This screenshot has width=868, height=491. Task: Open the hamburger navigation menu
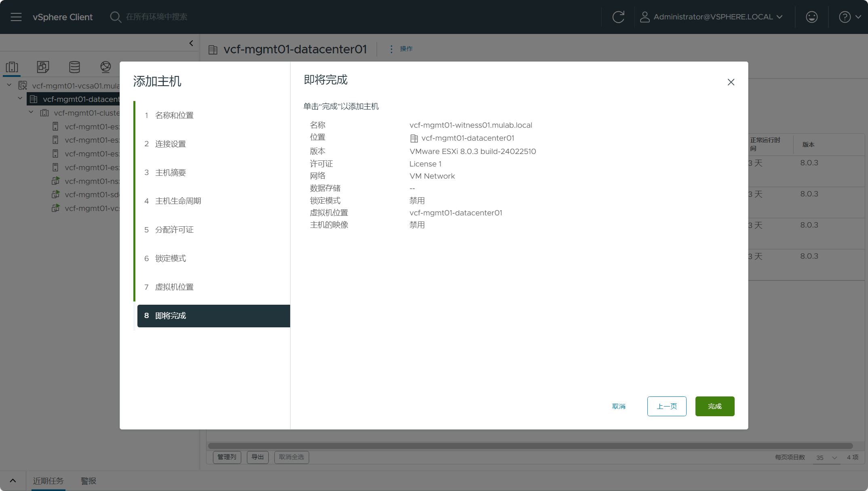click(x=16, y=17)
